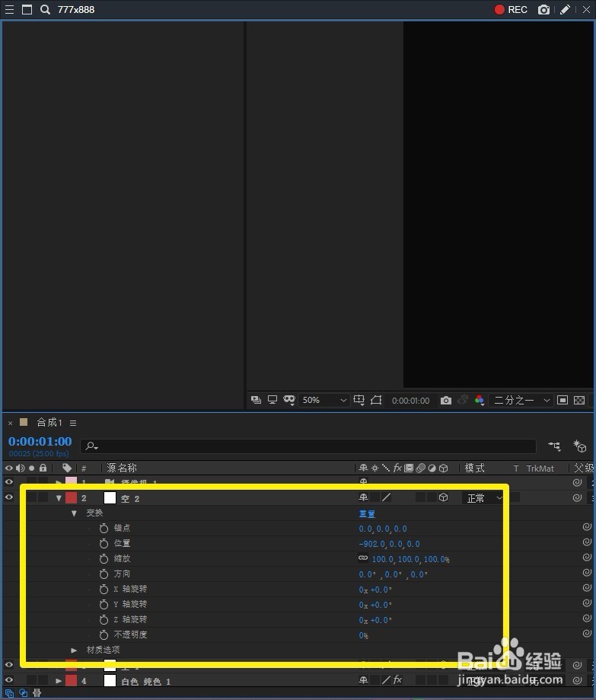Enable the X 轴旋转 stopwatch
Screen dimensions: 596x700
pos(104,589)
